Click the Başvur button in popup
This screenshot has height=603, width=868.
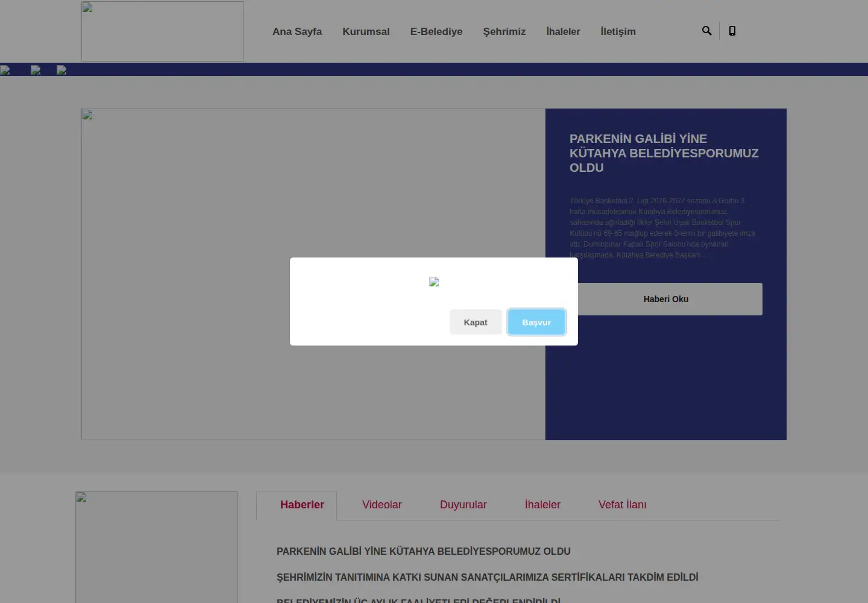(536, 322)
